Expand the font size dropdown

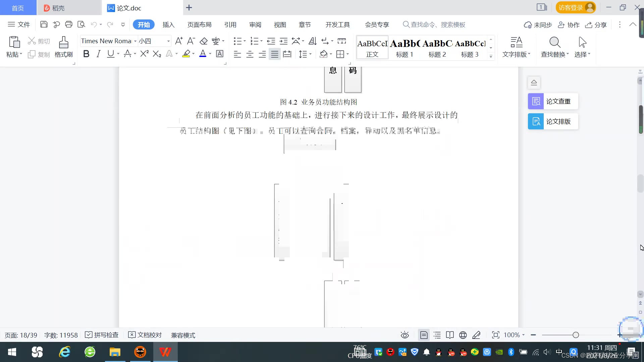[168, 41]
